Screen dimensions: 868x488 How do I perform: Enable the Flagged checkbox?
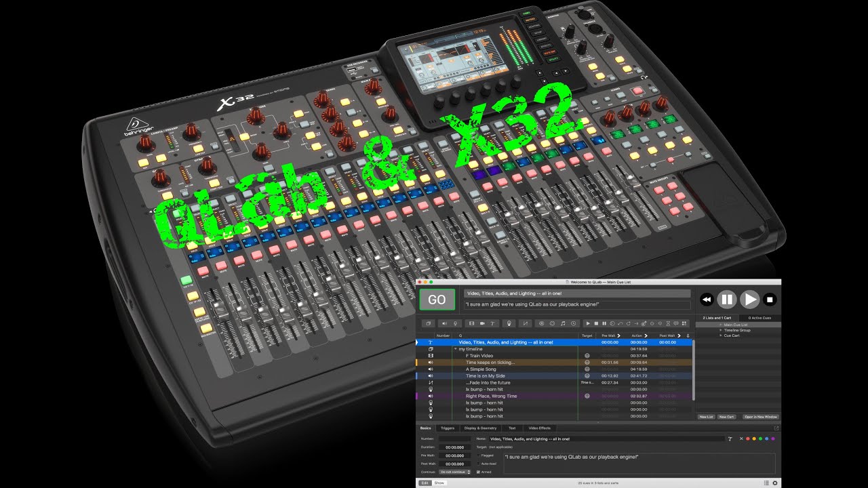[x=478, y=455]
